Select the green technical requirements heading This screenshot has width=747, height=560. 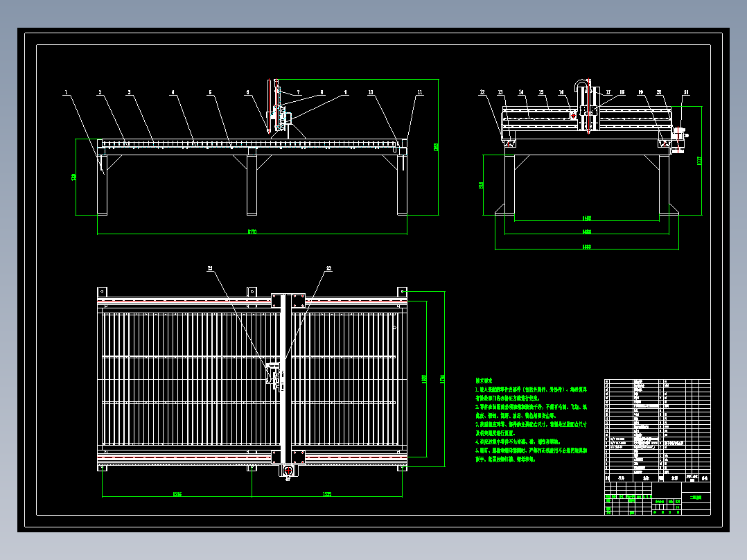point(484,380)
